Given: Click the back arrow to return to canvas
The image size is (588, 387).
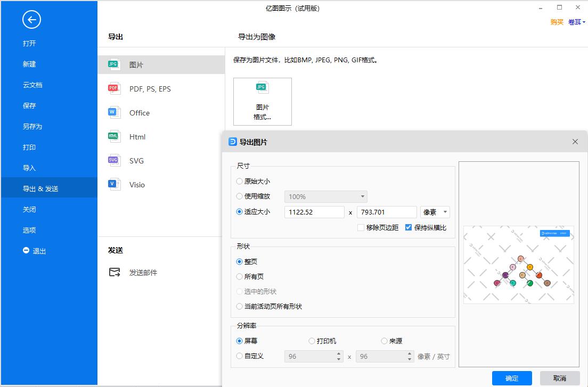Looking at the screenshot, I should point(31,19).
